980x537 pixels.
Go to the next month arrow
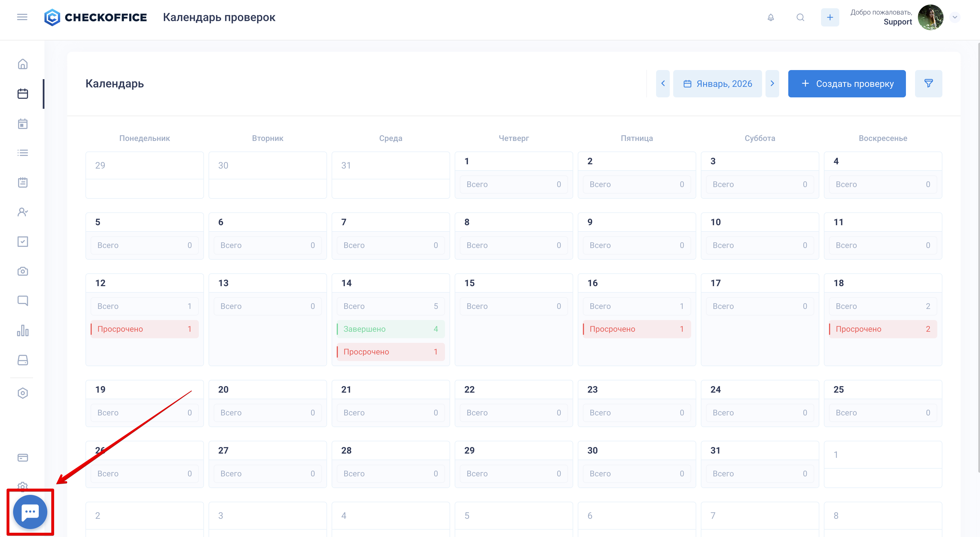(x=772, y=84)
